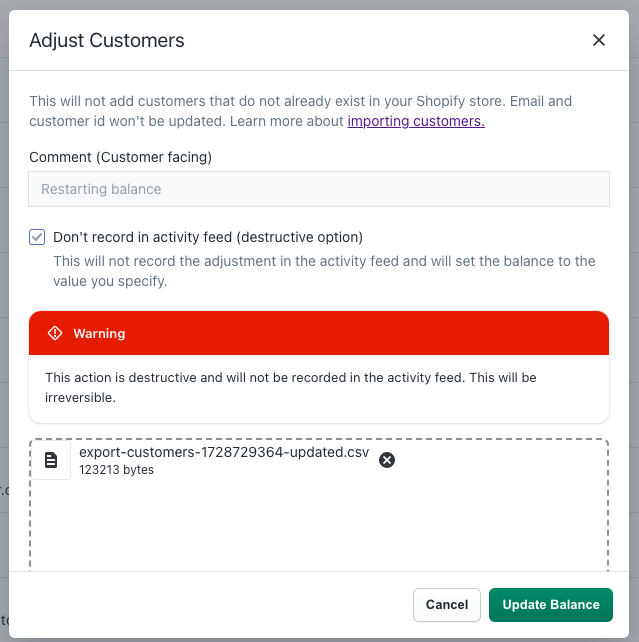Image resolution: width=639 pixels, height=642 pixels.
Task: Click the Comment (Customer facing) label
Action: click(x=120, y=157)
